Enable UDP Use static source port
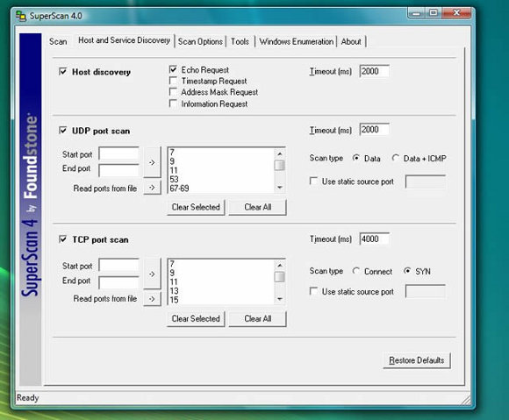 click(313, 181)
